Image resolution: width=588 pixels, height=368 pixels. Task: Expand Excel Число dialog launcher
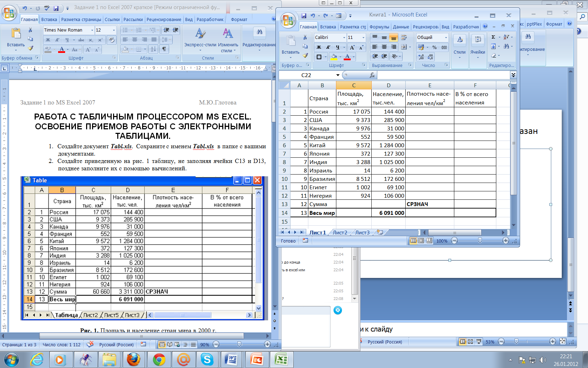coord(446,65)
